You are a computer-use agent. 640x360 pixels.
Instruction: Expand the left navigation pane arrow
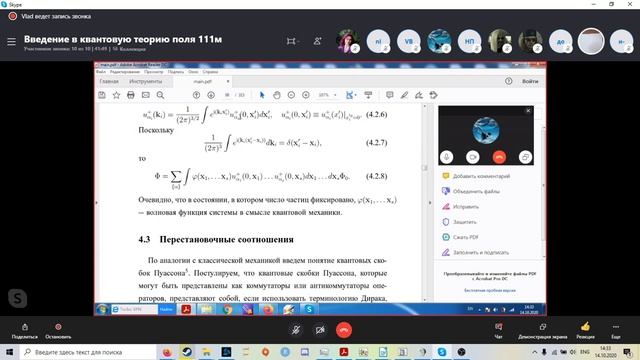[97, 202]
